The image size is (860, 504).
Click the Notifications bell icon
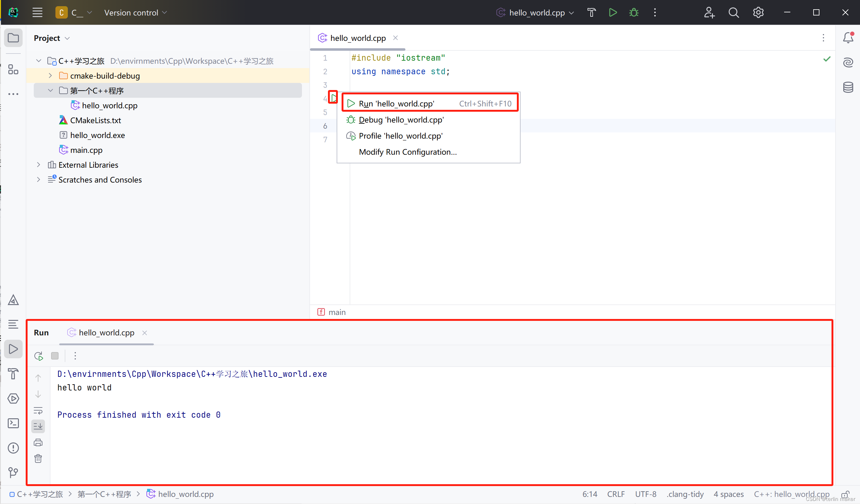coord(848,37)
